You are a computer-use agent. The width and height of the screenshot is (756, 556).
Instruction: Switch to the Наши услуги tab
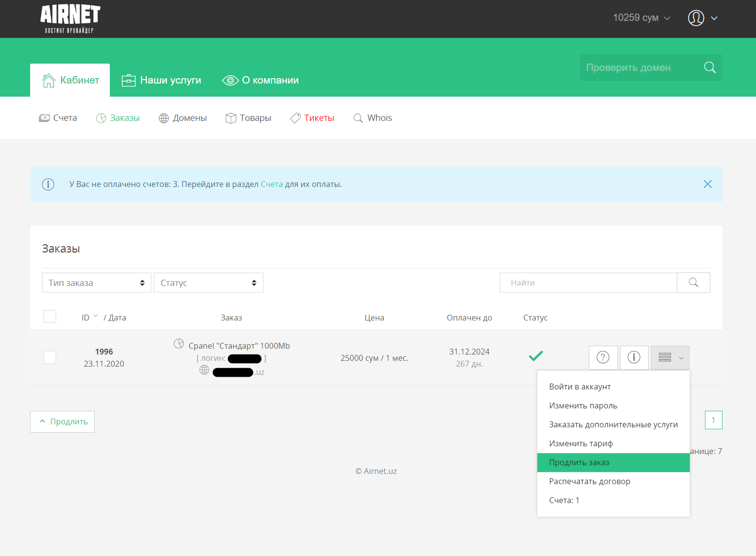(x=161, y=80)
